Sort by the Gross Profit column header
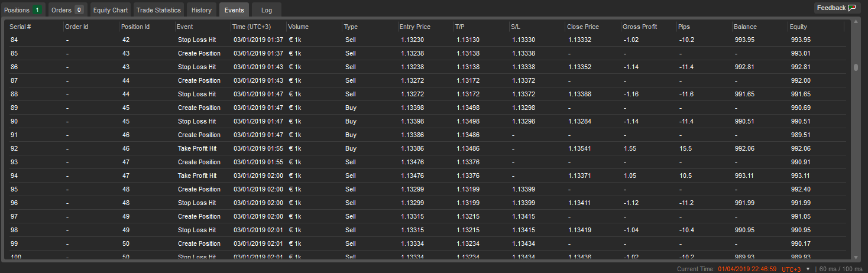The image size is (868, 273). tap(639, 27)
